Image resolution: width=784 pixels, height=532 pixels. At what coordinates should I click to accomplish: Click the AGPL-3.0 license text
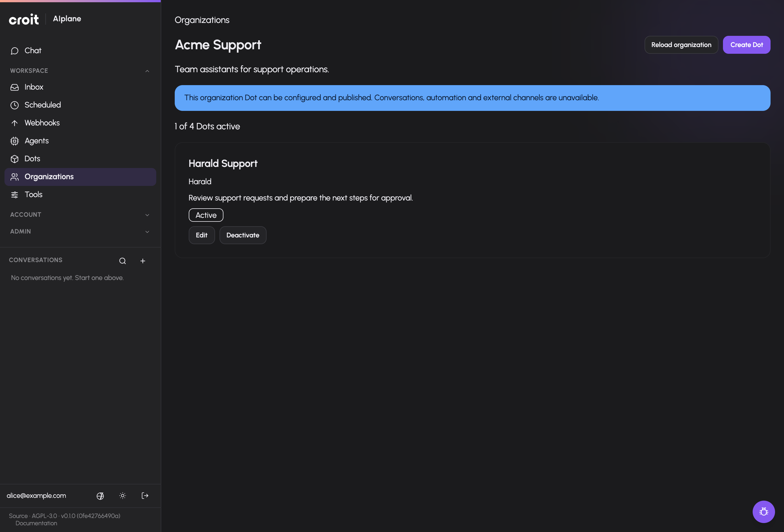pos(44,516)
